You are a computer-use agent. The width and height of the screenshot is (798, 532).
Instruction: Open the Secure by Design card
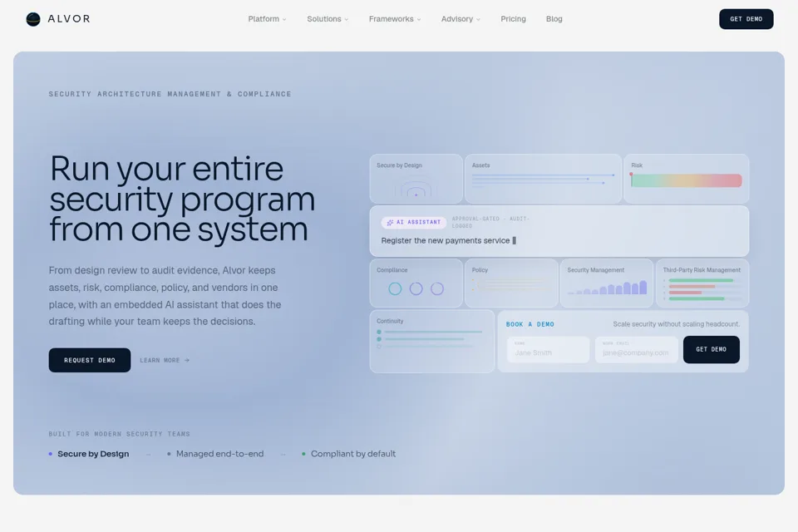(416, 179)
